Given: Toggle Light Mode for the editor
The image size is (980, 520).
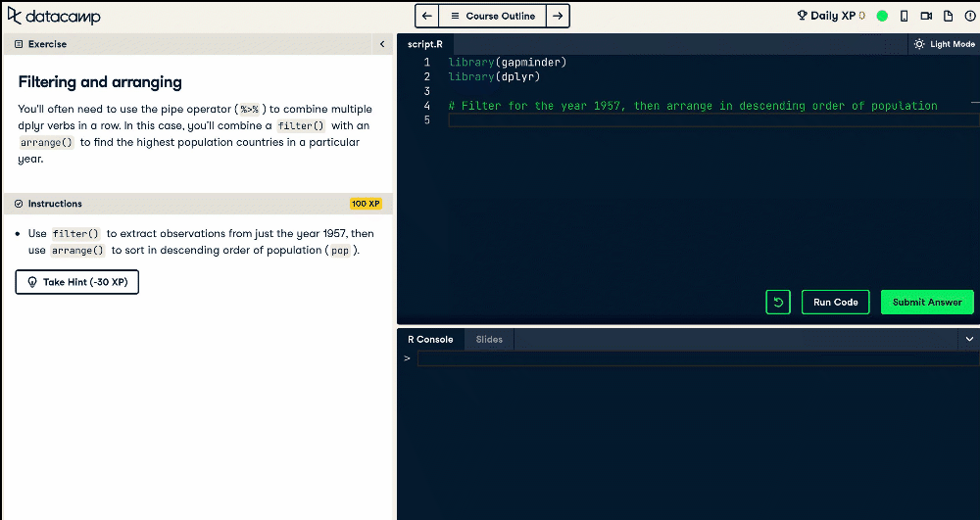Looking at the screenshot, I should [945, 44].
